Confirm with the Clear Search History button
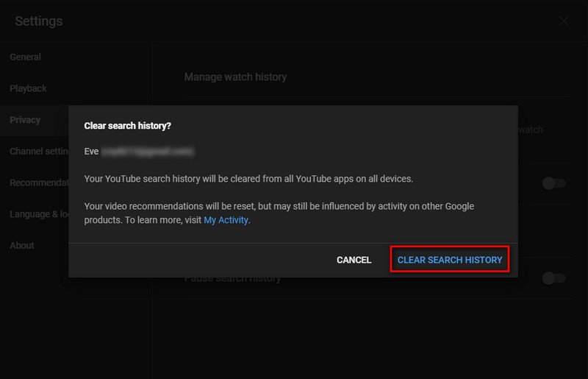 pyautogui.click(x=450, y=260)
